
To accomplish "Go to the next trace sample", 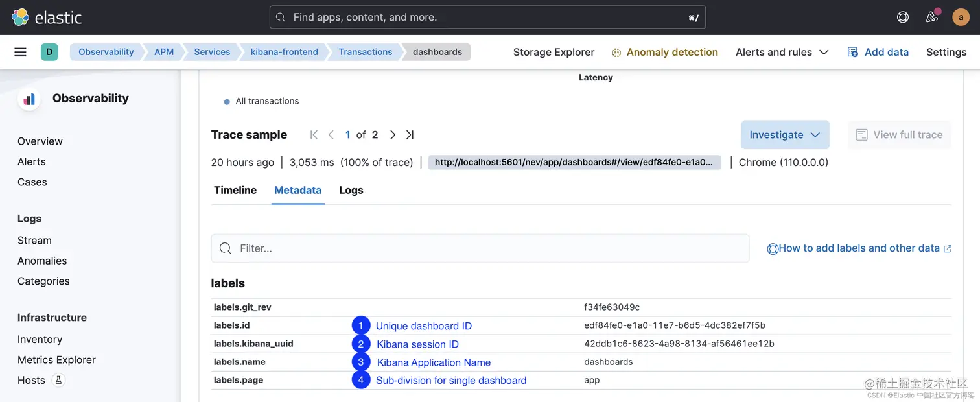I will [x=393, y=135].
